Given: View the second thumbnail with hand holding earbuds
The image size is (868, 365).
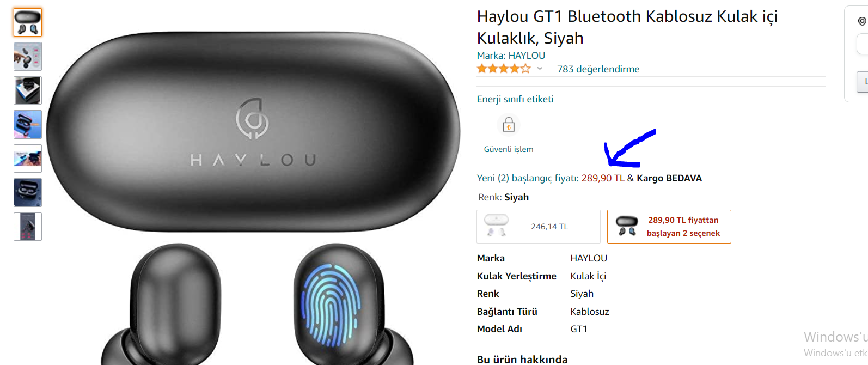Looking at the screenshot, I should (28, 57).
